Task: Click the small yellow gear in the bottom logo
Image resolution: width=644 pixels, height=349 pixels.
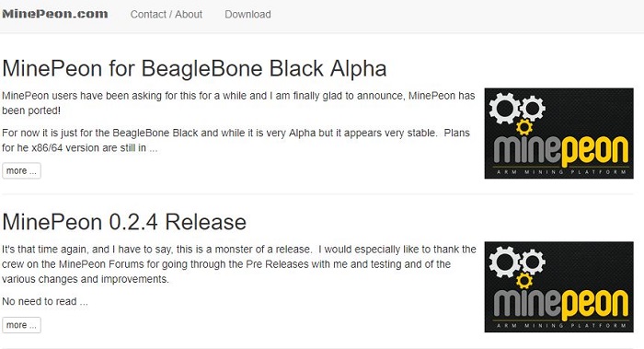Action: pyautogui.click(x=524, y=281)
